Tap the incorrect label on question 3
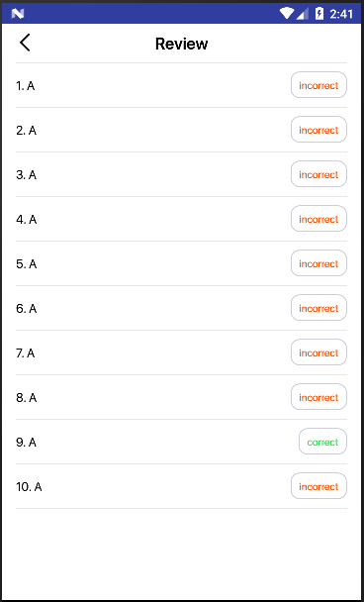The image size is (364, 602). point(318,174)
